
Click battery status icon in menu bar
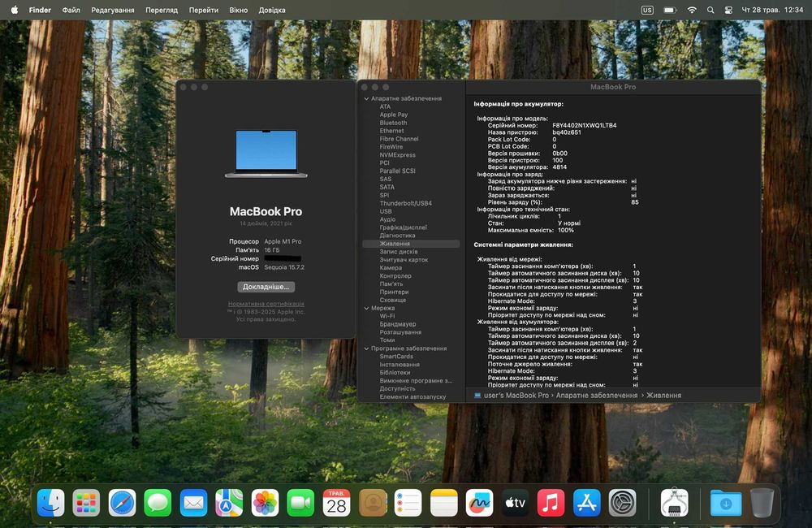670,10
